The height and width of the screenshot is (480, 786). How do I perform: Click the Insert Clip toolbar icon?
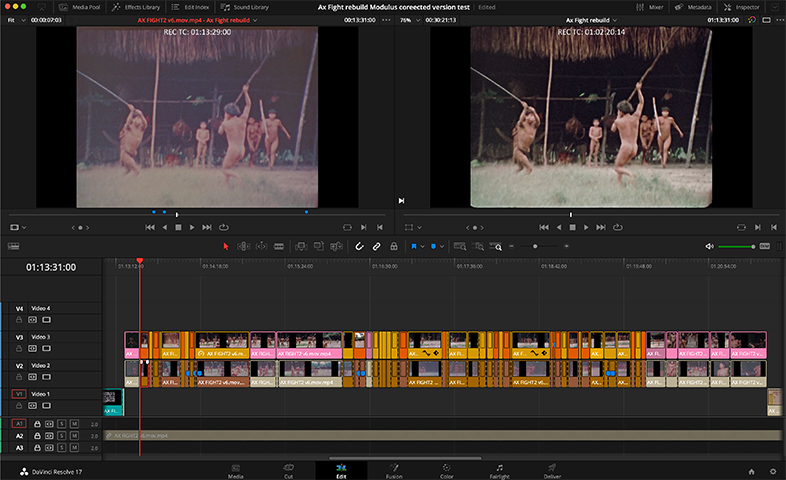tap(301, 246)
